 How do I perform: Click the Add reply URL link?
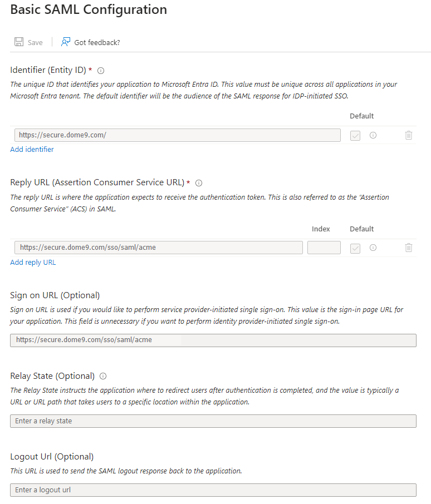click(x=33, y=263)
